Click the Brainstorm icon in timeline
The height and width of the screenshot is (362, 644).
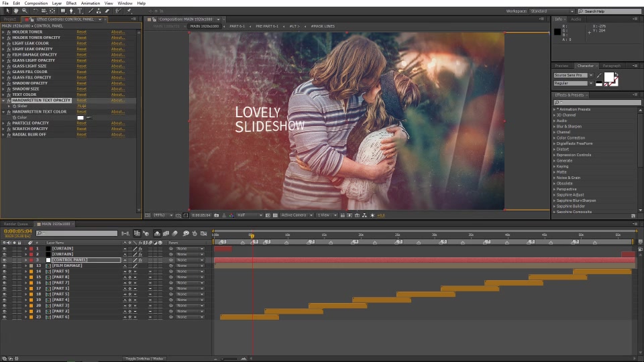186,233
